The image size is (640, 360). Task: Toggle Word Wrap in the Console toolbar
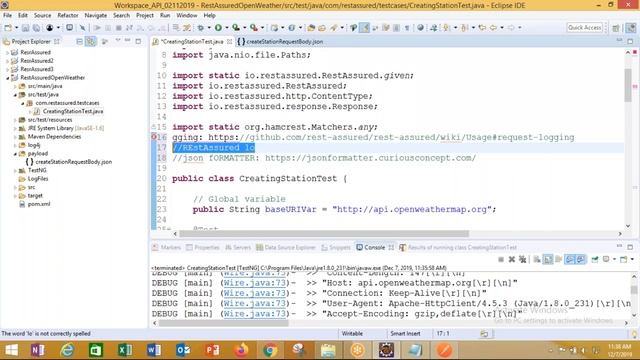(558, 260)
